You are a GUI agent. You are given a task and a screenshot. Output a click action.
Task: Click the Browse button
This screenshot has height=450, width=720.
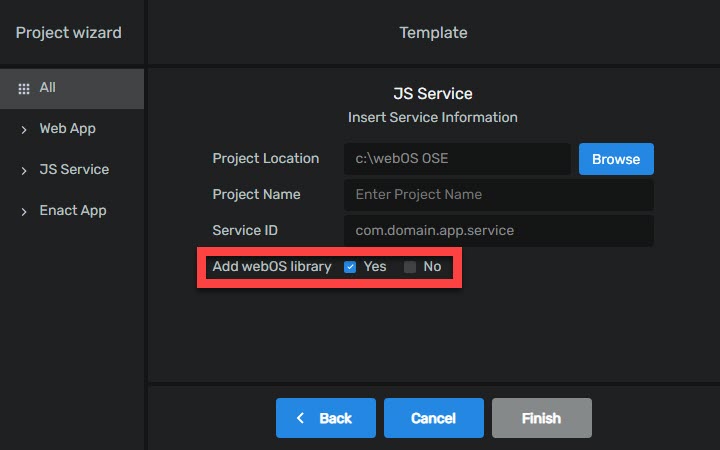pos(616,159)
